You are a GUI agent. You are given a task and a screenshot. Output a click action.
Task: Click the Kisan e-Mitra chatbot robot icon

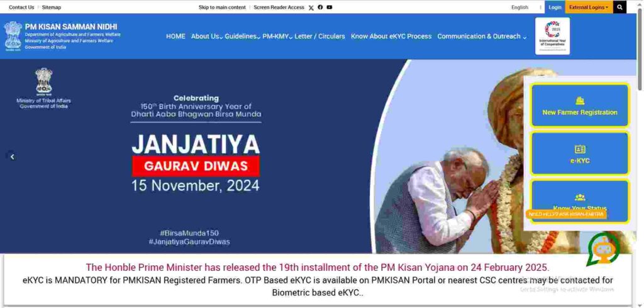tap(603, 249)
